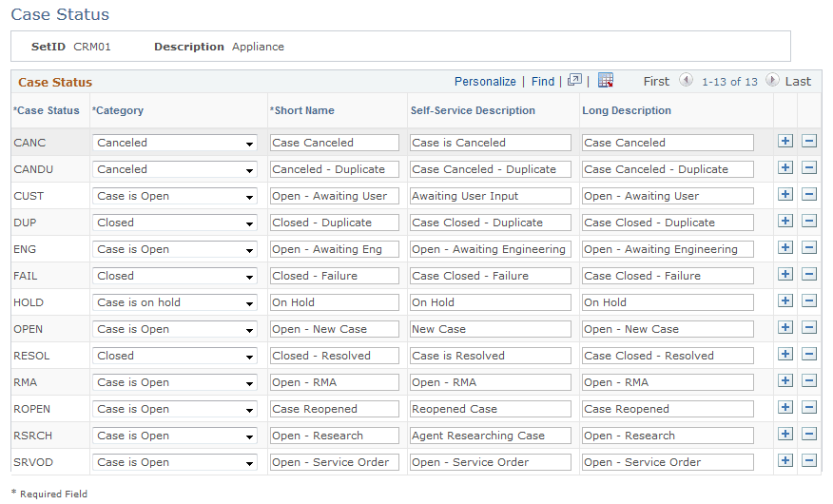Click the Personalize link
This screenshot has width=833, height=504.
(x=485, y=82)
